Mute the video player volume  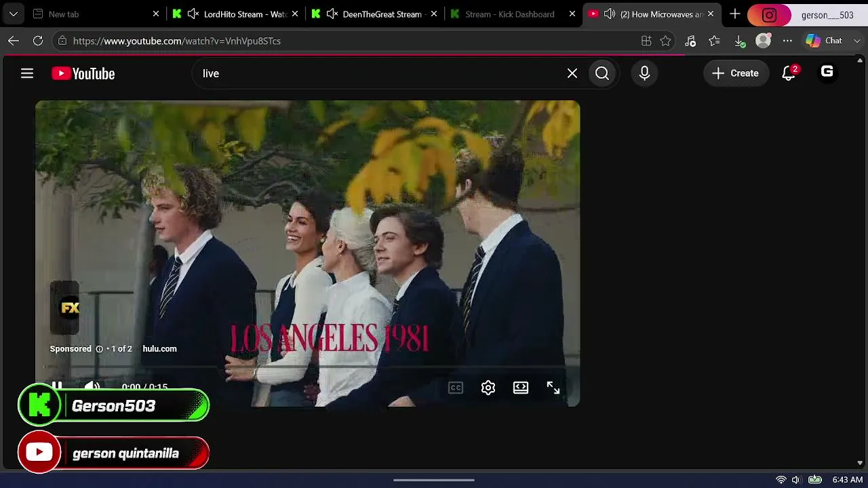[x=92, y=386]
